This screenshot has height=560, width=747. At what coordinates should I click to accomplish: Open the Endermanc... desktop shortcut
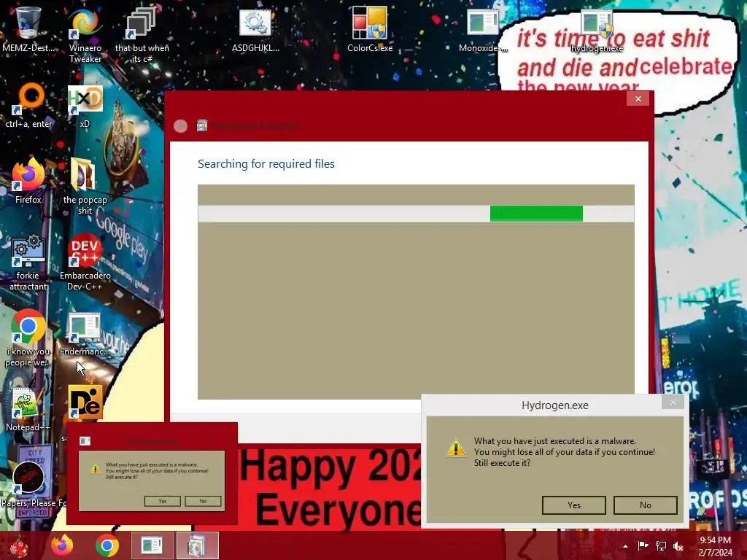pyautogui.click(x=85, y=334)
